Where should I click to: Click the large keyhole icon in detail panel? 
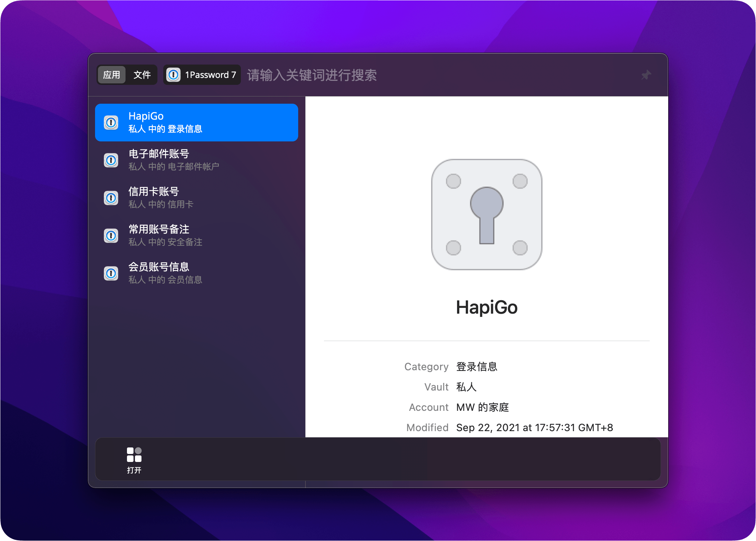coord(486,215)
